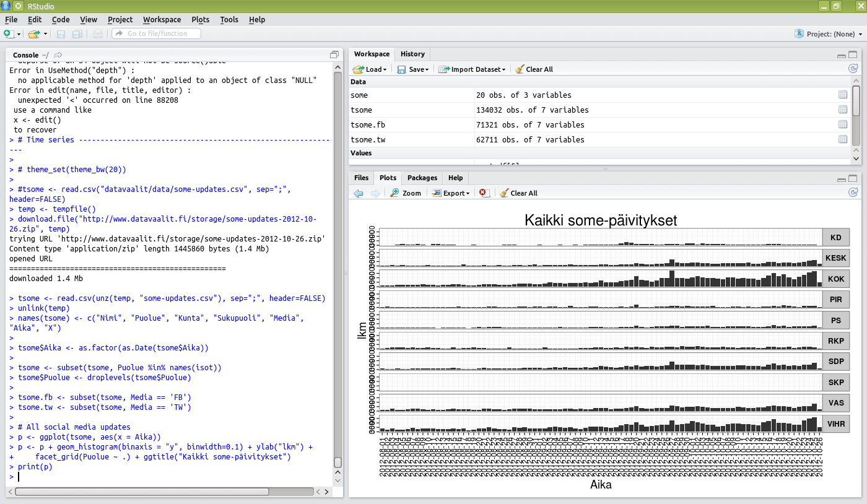The width and height of the screenshot is (867, 504).
Task: Open the Project: (None) menu
Action: point(828,34)
